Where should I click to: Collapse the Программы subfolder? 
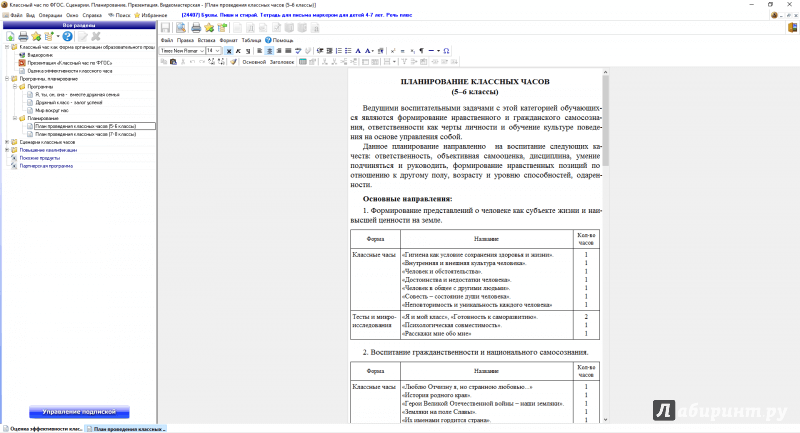(15, 87)
